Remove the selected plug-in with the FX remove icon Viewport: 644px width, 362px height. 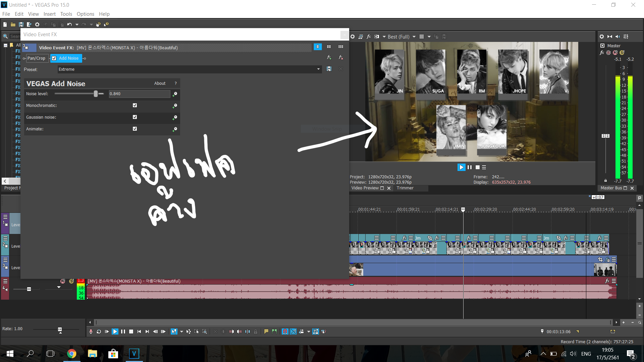(341, 58)
